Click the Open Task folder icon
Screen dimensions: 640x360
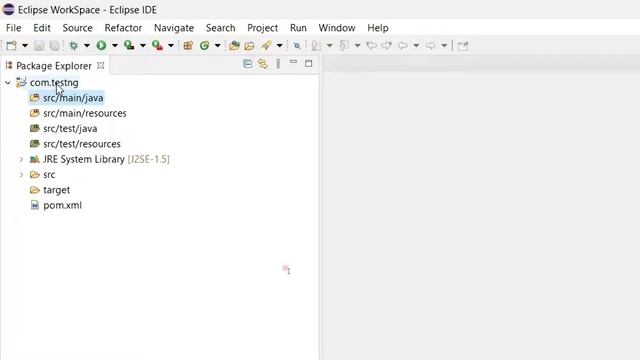coord(249,46)
